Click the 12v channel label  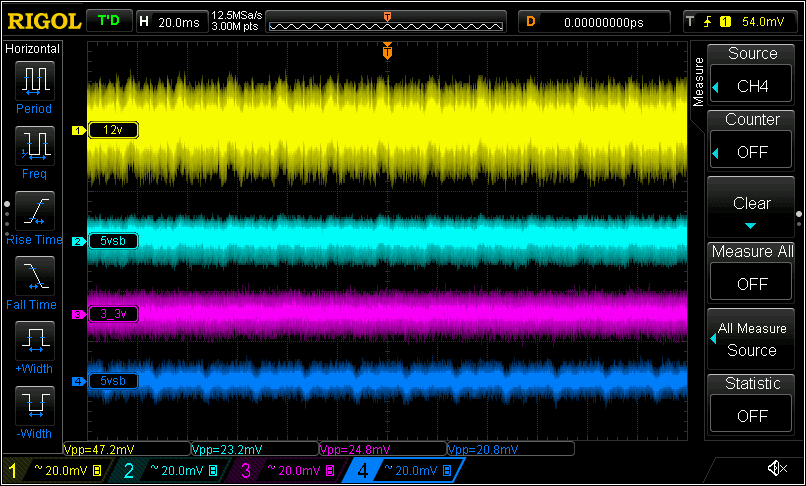point(113,130)
